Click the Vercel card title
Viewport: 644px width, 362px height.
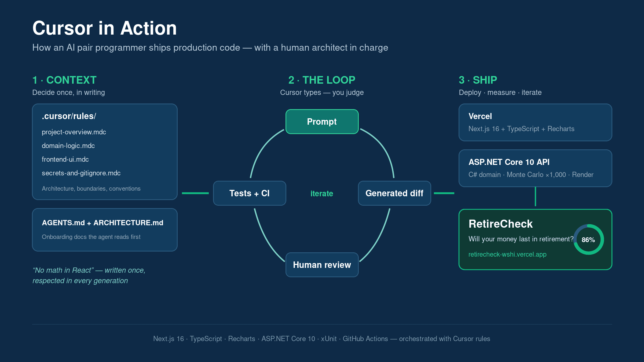pos(480,116)
